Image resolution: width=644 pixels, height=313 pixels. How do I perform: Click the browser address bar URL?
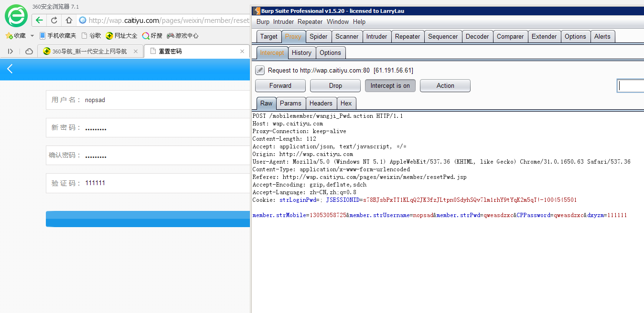point(169,21)
